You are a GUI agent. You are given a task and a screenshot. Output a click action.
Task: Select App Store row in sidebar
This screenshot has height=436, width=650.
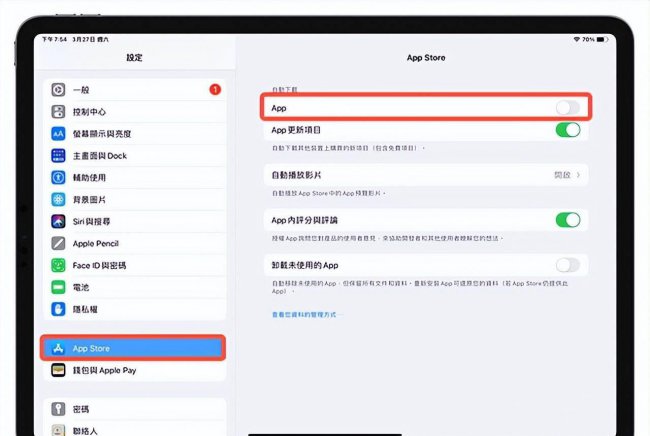(x=133, y=348)
